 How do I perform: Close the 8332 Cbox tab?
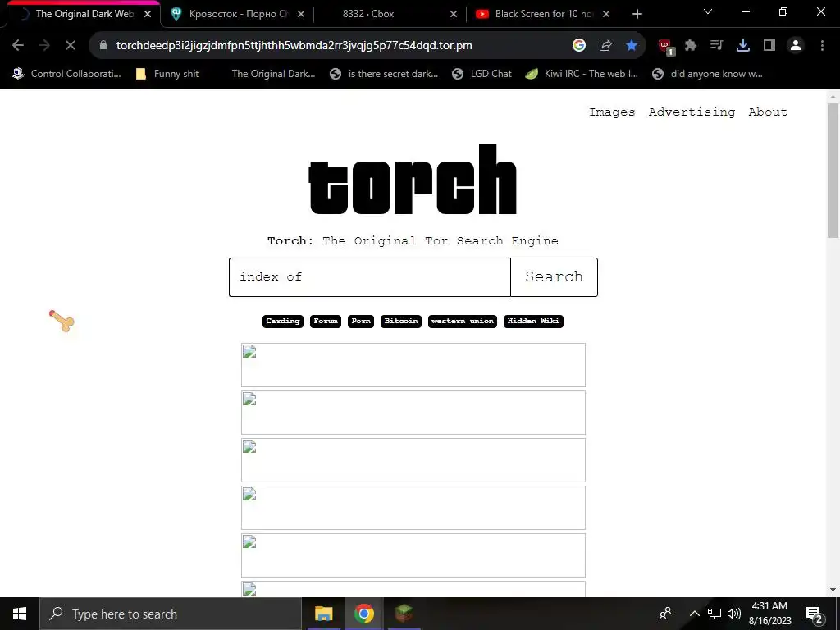(x=453, y=14)
